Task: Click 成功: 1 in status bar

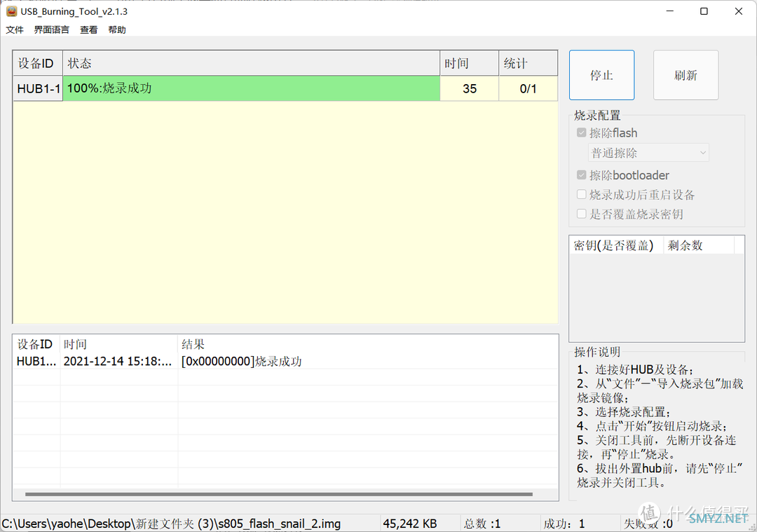Action: pyautogui.click(x=564, y=524)
